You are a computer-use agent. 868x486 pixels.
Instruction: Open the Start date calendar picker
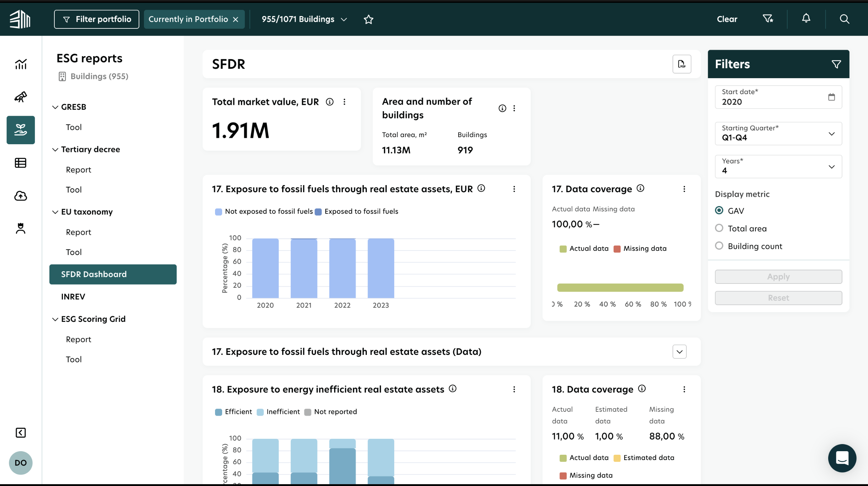(x=831, y=97)
